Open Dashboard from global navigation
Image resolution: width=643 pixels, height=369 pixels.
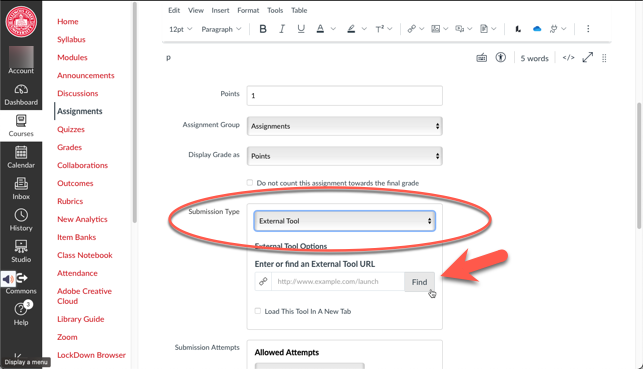coord(21,95)
